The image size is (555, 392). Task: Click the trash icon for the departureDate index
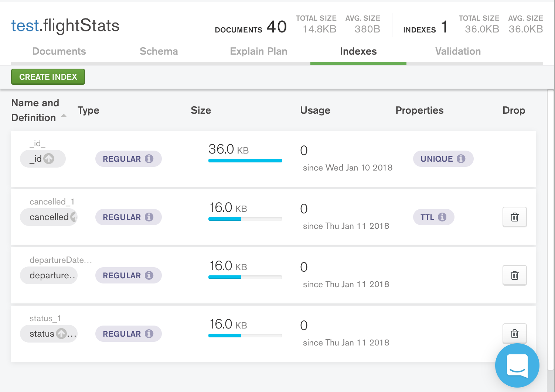pos(514,275)
